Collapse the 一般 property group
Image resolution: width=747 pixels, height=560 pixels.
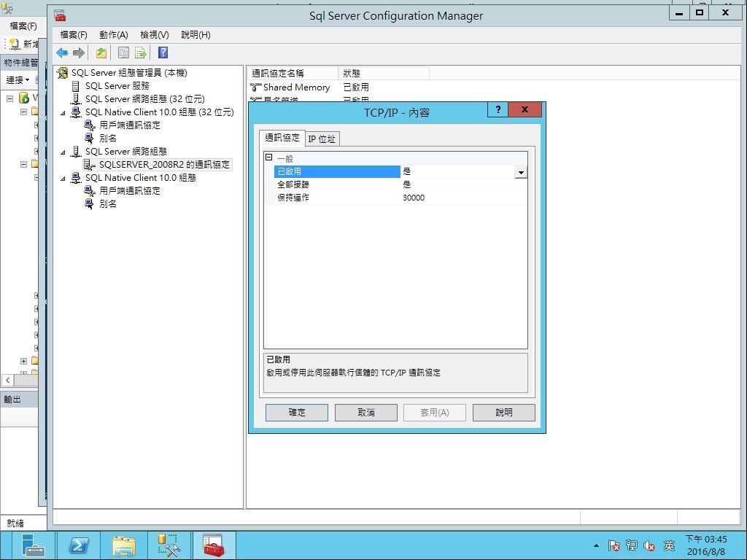(268, 157)
